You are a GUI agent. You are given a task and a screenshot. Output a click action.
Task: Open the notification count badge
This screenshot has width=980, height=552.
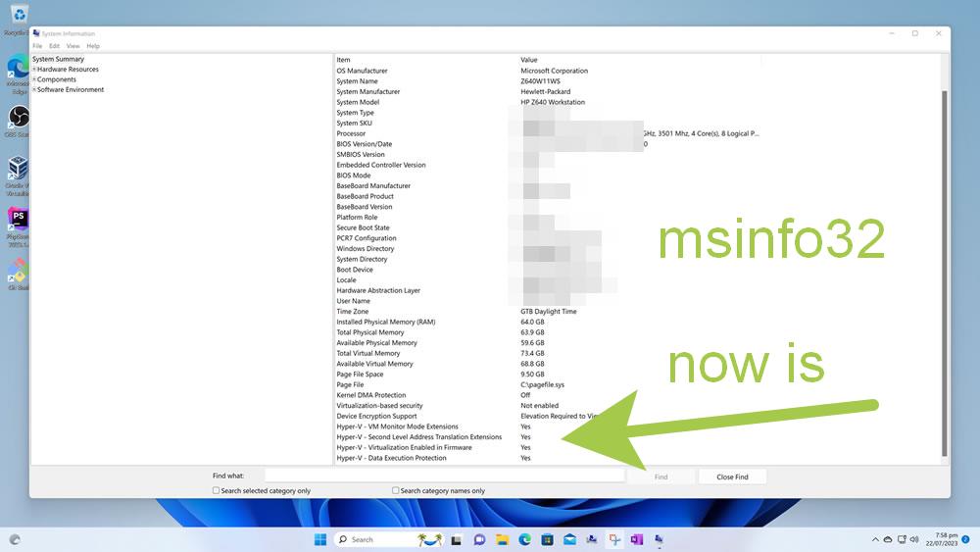pos(965,539)
